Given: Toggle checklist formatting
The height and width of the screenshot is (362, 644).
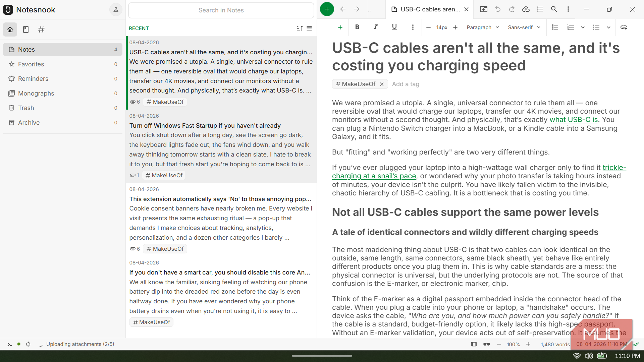Looking at the screenshot, I should [555, 27].
